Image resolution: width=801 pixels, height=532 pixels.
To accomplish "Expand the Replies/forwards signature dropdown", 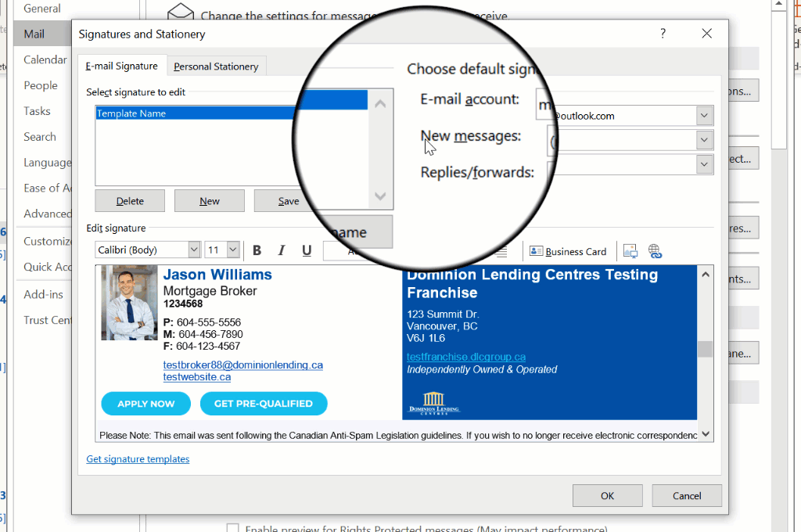I will coord(704,164).
